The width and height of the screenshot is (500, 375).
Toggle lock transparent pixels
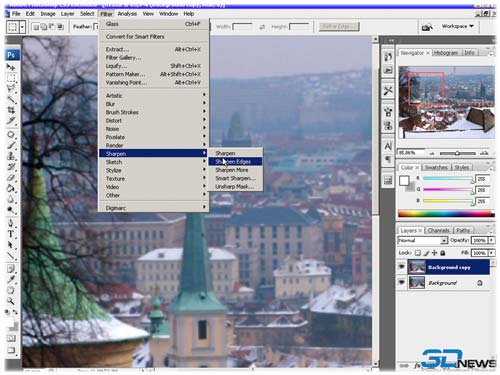(418, 253)
